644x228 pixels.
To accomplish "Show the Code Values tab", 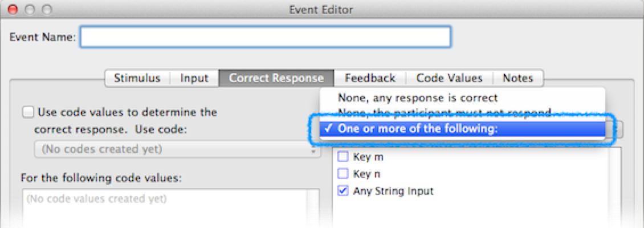I will (x=449, y=79).
